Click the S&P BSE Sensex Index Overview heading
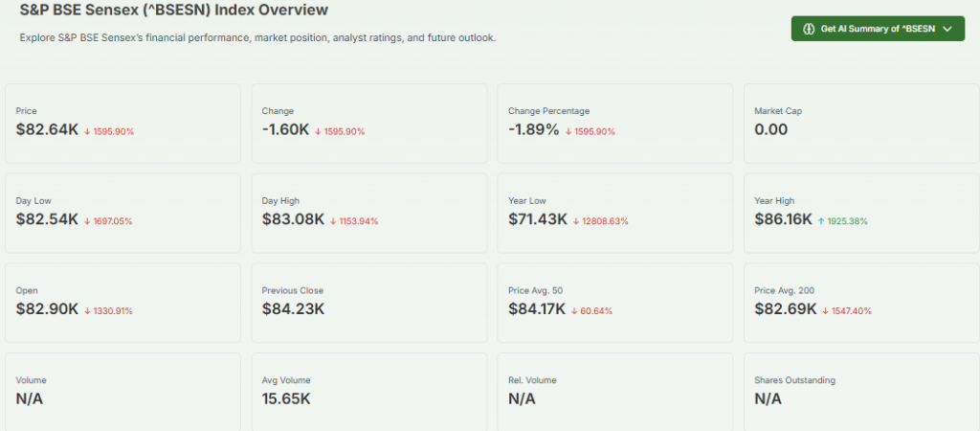Image resolution: width=980 pixels, height=431 pixels. (173, 11)
